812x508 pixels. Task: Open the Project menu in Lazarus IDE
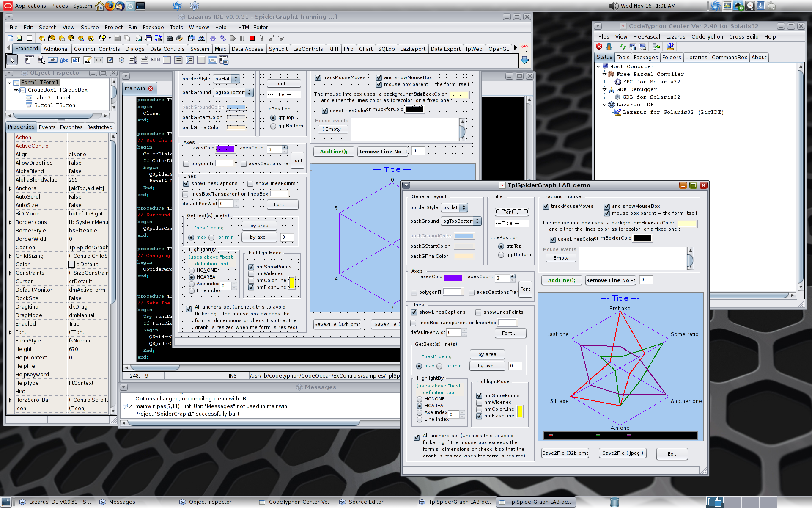(113, 28)
